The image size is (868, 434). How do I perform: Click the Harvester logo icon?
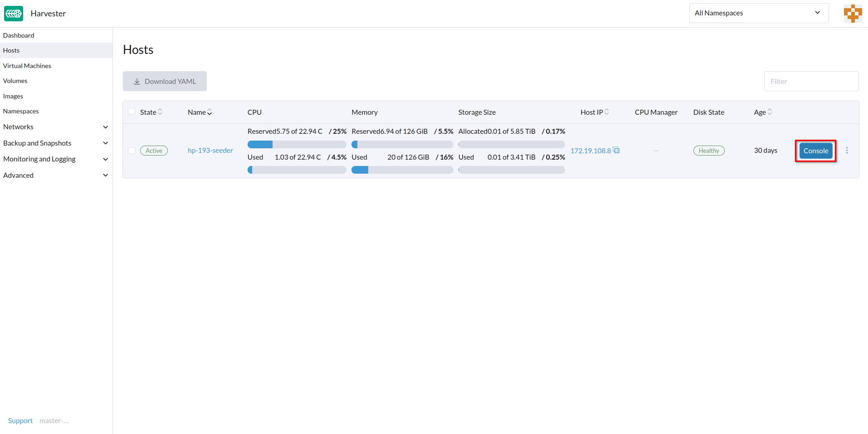tap(14, 14)
